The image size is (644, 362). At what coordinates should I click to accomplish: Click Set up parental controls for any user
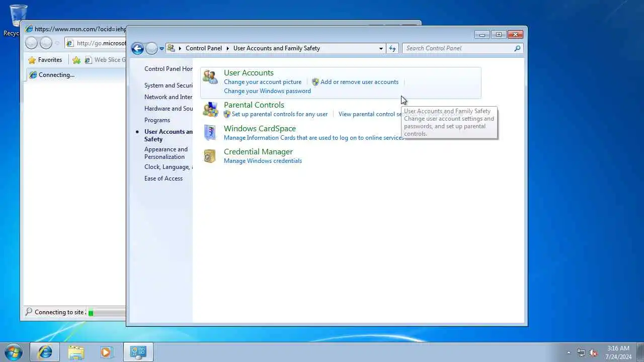[280, 114]
